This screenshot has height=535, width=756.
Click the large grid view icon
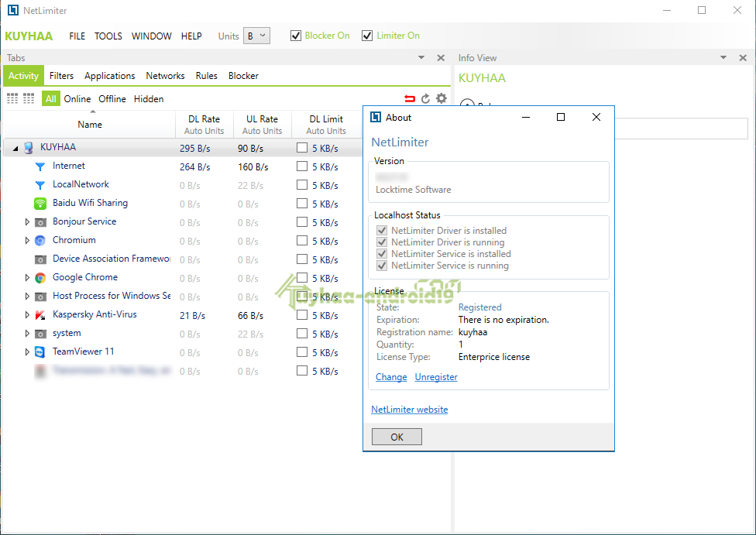click(x=12, y=98)
